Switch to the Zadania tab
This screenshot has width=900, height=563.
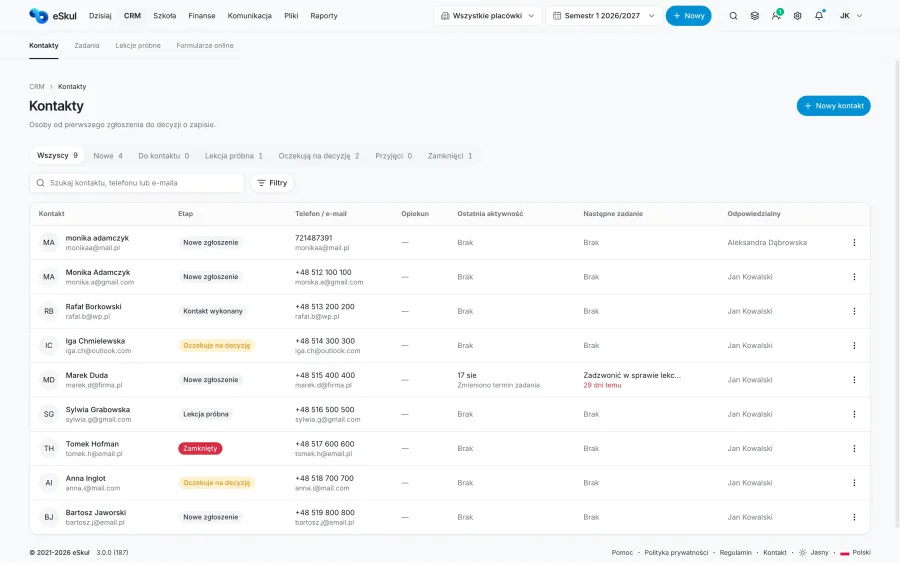click(x=87, y=45)
